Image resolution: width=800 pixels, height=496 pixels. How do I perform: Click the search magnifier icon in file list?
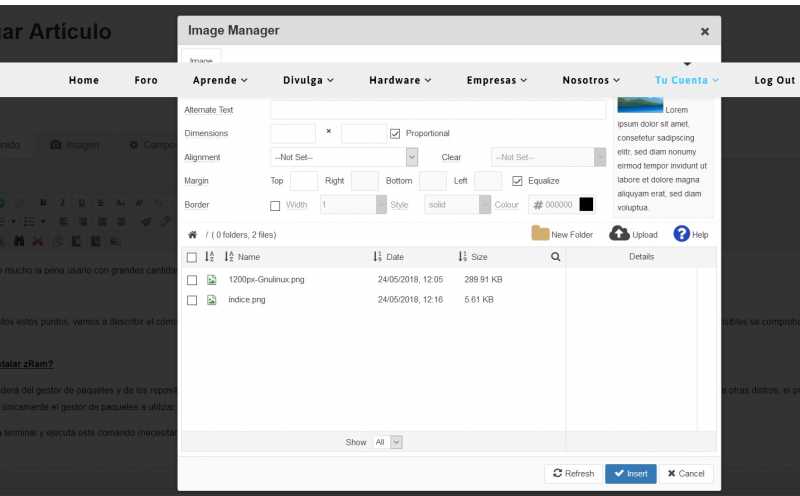(x=556, y=257)
